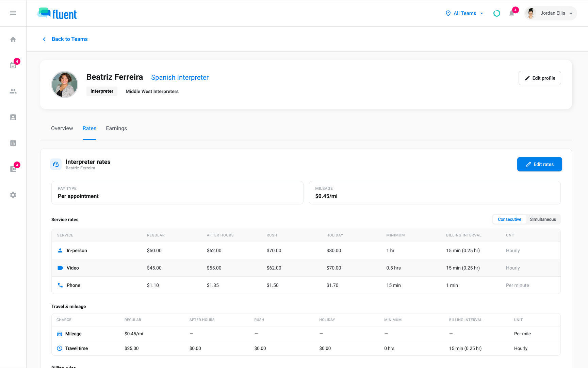This screenshot has height=368, width=588.
Task: Open Teams people sidebar icon
Action: [x=13, y=91]
